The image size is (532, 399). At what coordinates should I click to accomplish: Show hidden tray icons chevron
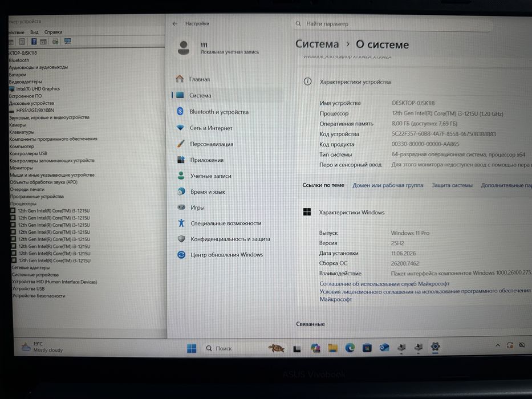(x=498, y=345)
